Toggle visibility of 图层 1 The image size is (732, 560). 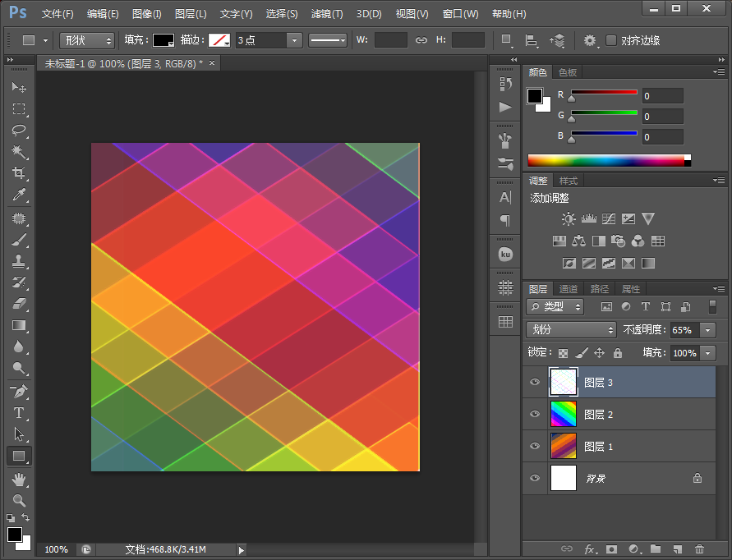click(535, 447)
